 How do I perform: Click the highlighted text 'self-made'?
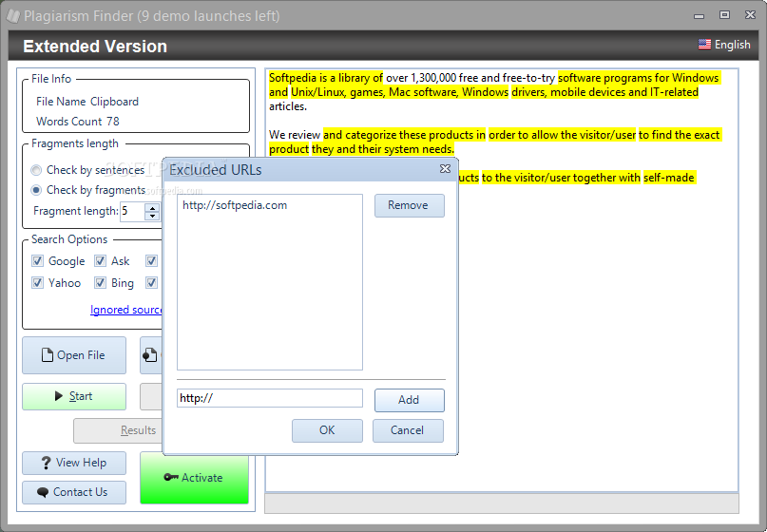click(669, 178)
